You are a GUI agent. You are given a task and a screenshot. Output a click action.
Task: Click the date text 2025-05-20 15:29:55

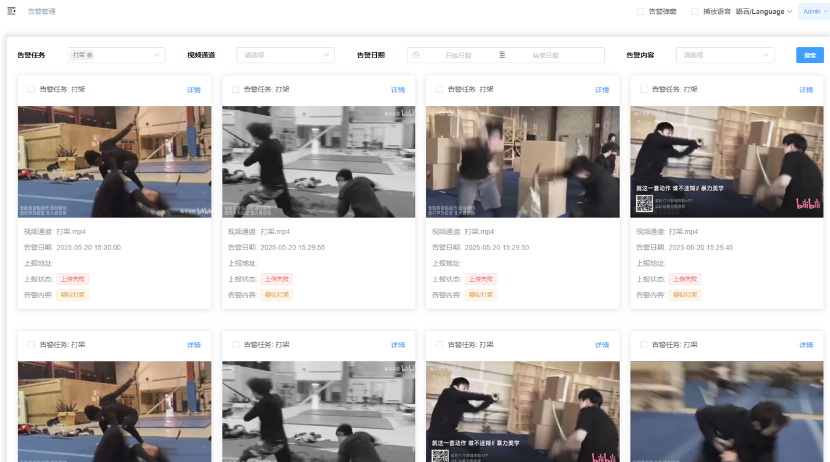pyautogui.click(x=293, y=247)
